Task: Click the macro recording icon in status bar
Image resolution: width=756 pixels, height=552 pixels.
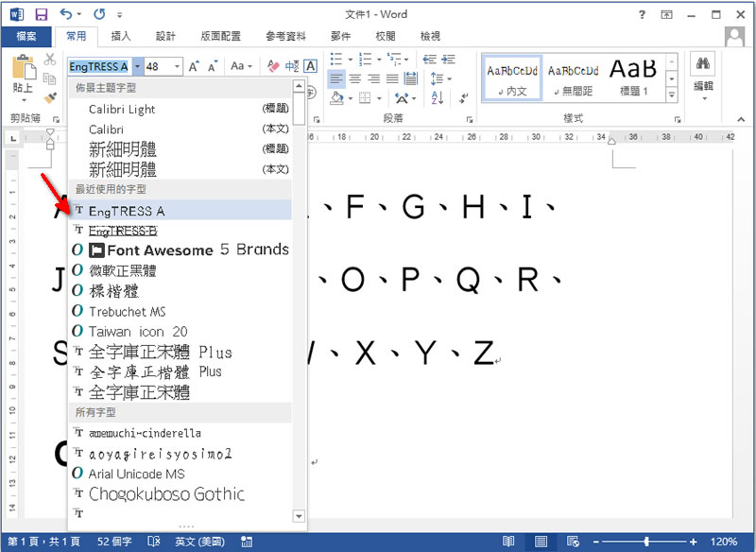Action: click(247, 542)
